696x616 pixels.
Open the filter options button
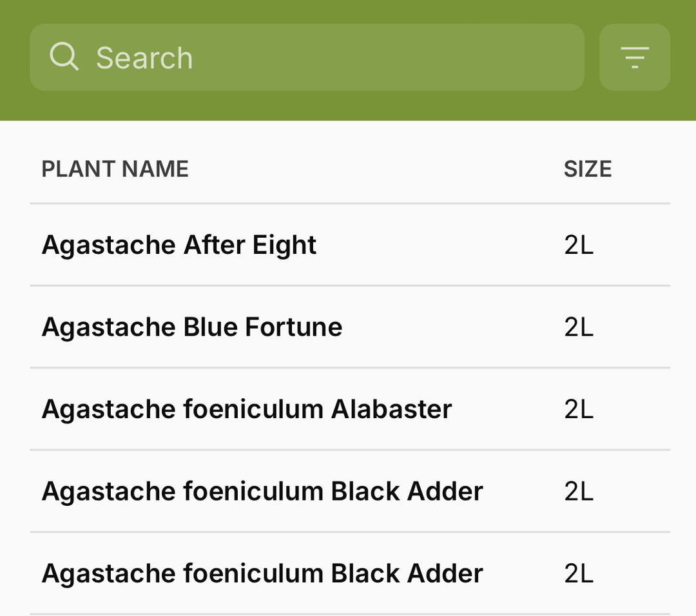[635, 57]
